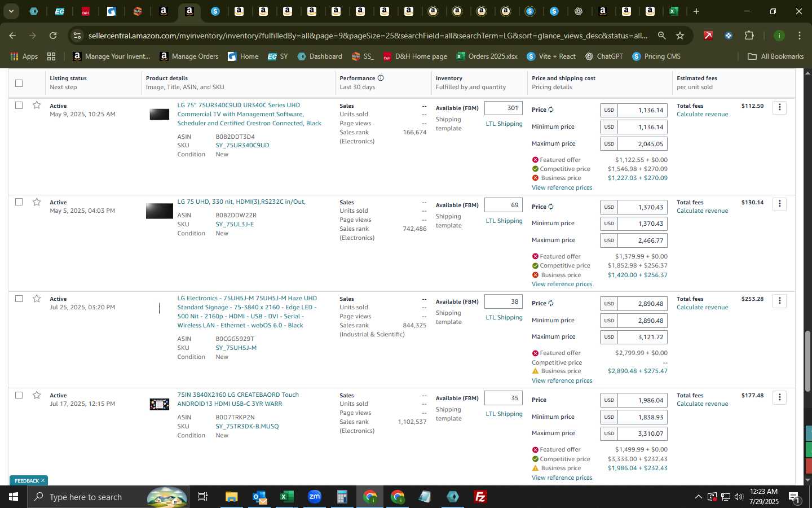Click the FEEDBACK button
812x508 pixels.
point(29,480)
